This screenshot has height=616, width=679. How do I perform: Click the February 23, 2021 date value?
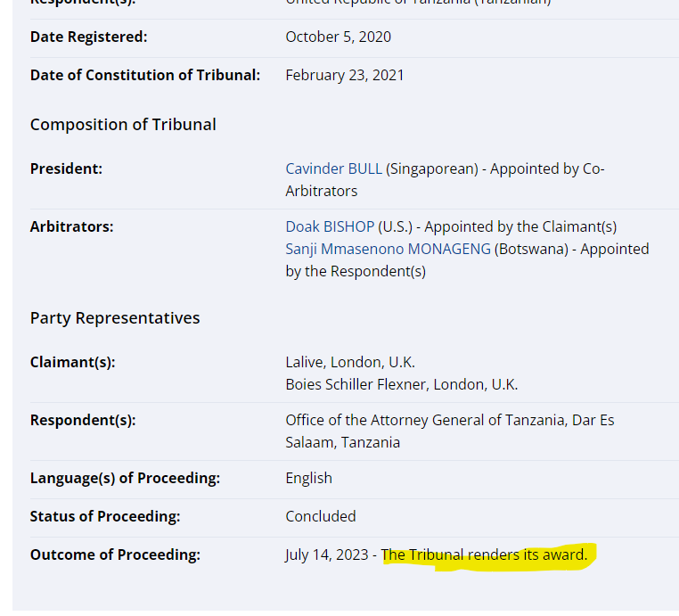[x=345, y=75]
